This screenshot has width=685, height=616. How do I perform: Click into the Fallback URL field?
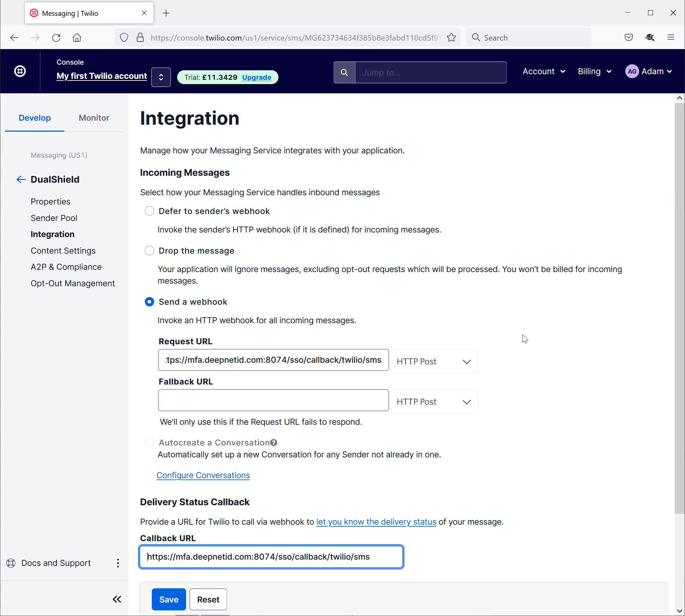(x=273, y=400)
